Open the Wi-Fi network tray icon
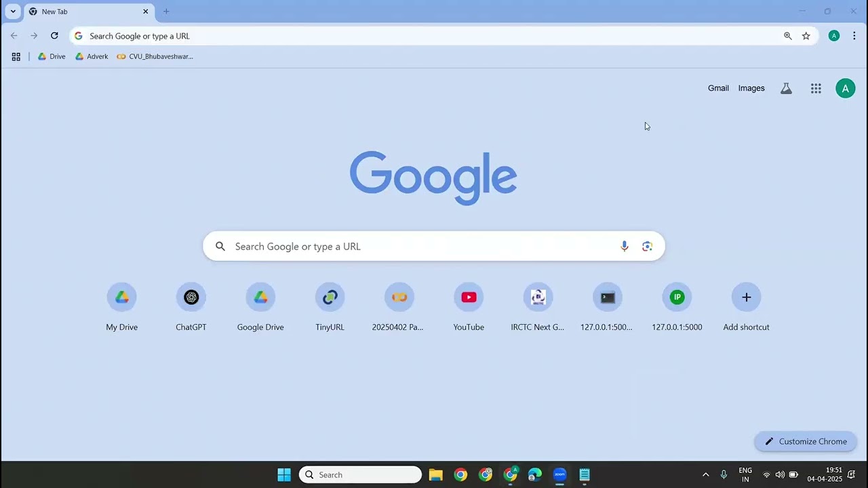This screenshot has height=488, width=868. (766, 474)
